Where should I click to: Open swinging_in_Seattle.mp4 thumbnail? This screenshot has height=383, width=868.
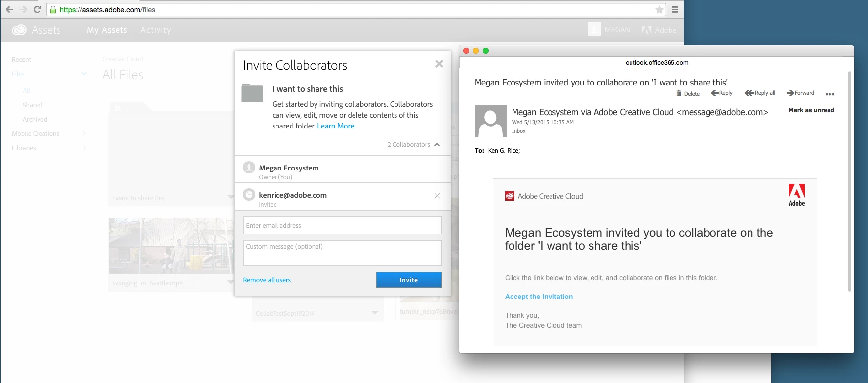(171, 246)
